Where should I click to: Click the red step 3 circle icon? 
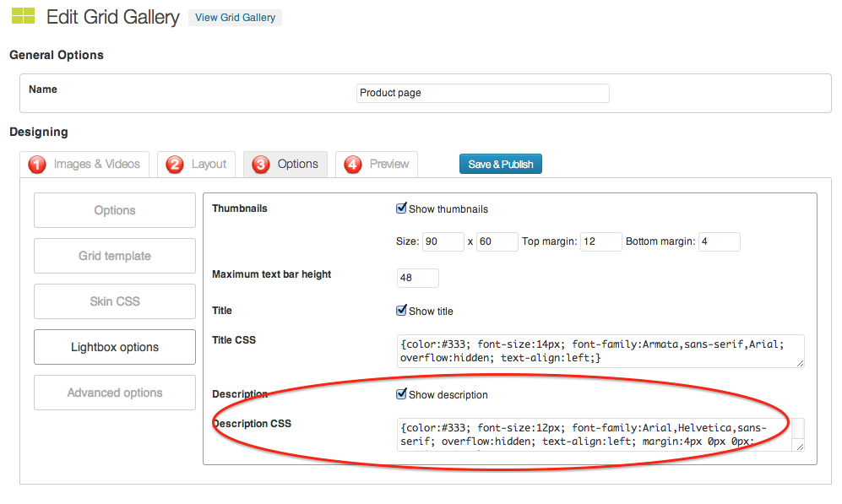tap(261, 165)
